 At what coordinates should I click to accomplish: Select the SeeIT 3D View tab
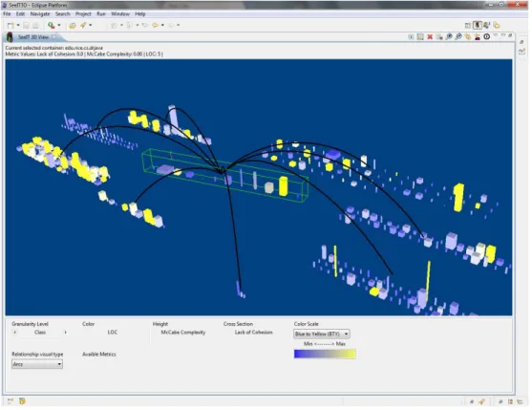pos(33,37)
